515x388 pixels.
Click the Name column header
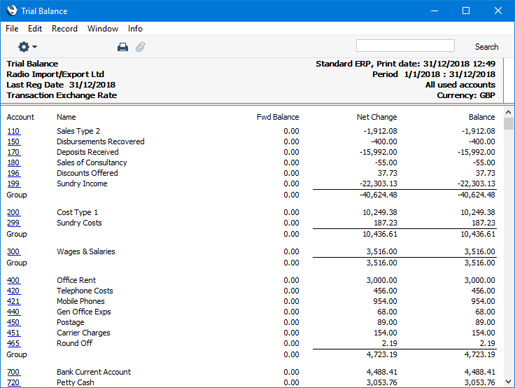pos(66,117)
